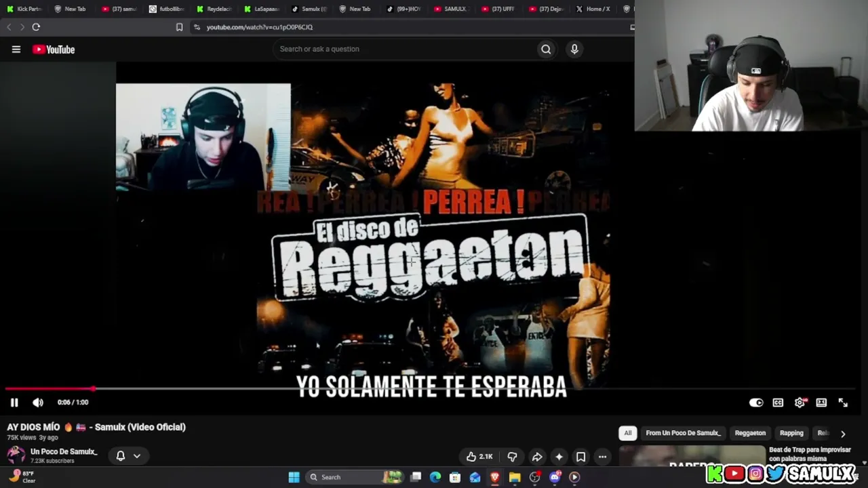The image size is (868, 488).
Task: Bookmark this page from the address bar
Action: [x=179, y=27]
